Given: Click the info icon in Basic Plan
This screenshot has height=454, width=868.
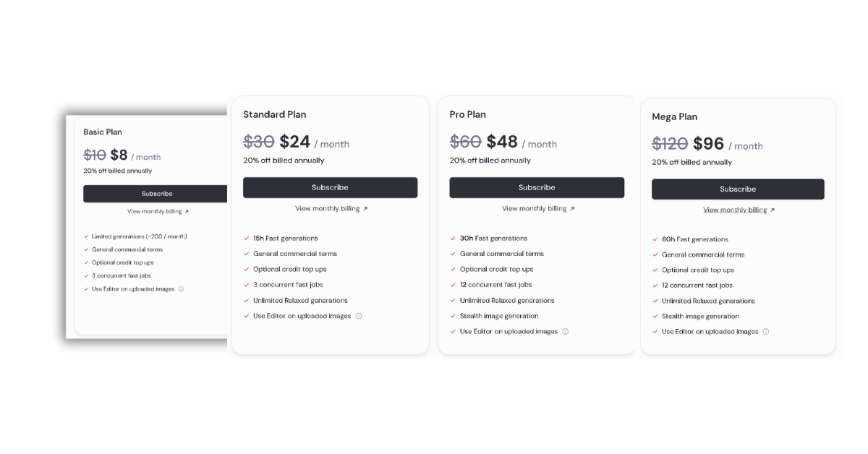Looking at the screenshot, I should [x=181, y=289].
